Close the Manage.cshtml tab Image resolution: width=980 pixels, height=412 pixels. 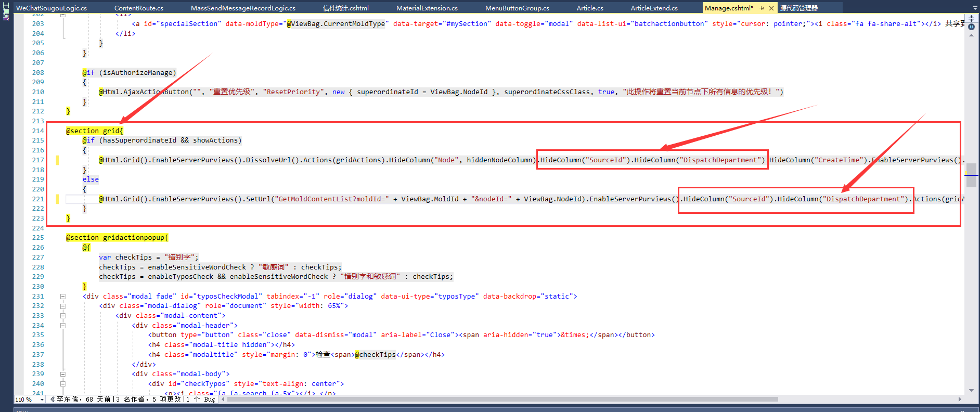[x=771, y=8]
